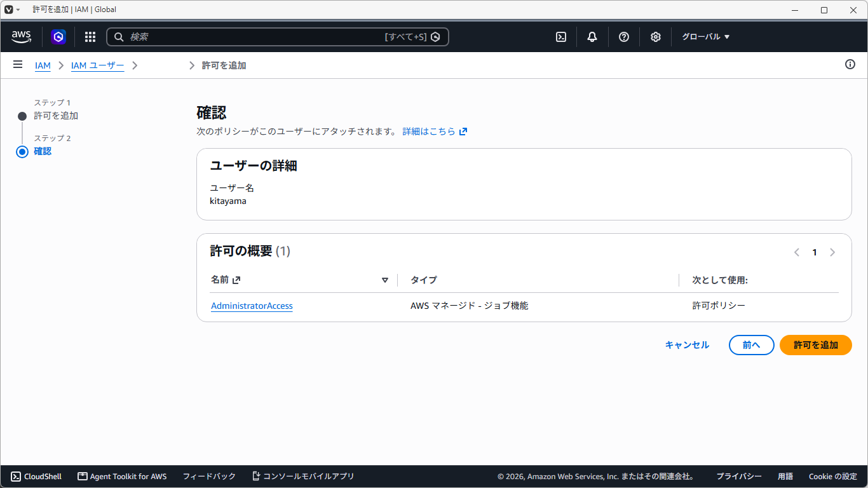This screenshot has height=488, width=868.
Task: Go to IAM breadcrumb link
Action: [x=43, y=65]
